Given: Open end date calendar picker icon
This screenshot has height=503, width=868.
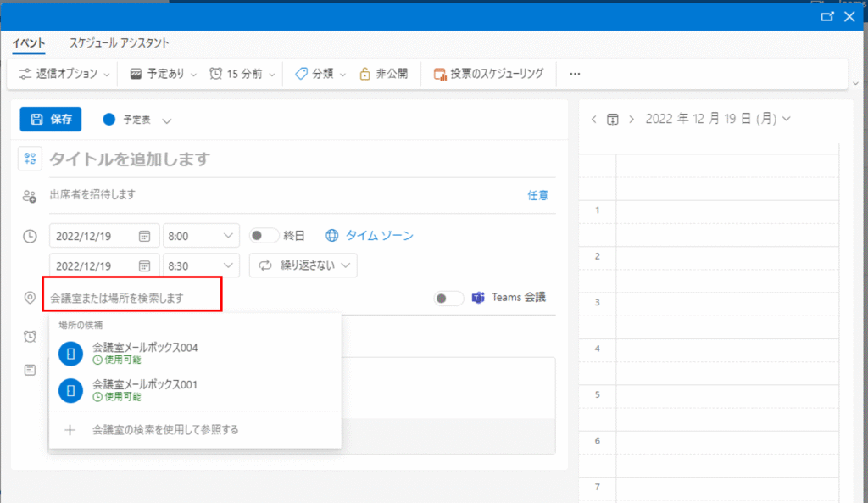Looking at the screenshot, I should 144,265.
